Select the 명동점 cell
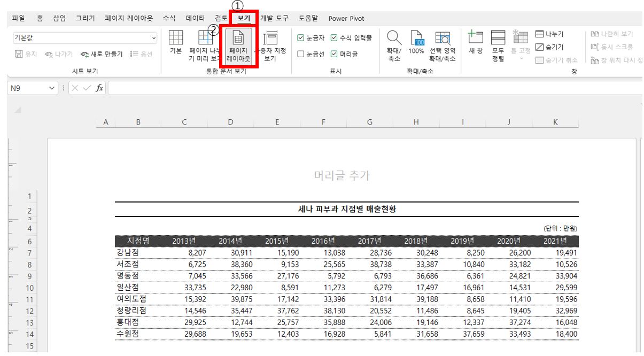 pos(138,276)
